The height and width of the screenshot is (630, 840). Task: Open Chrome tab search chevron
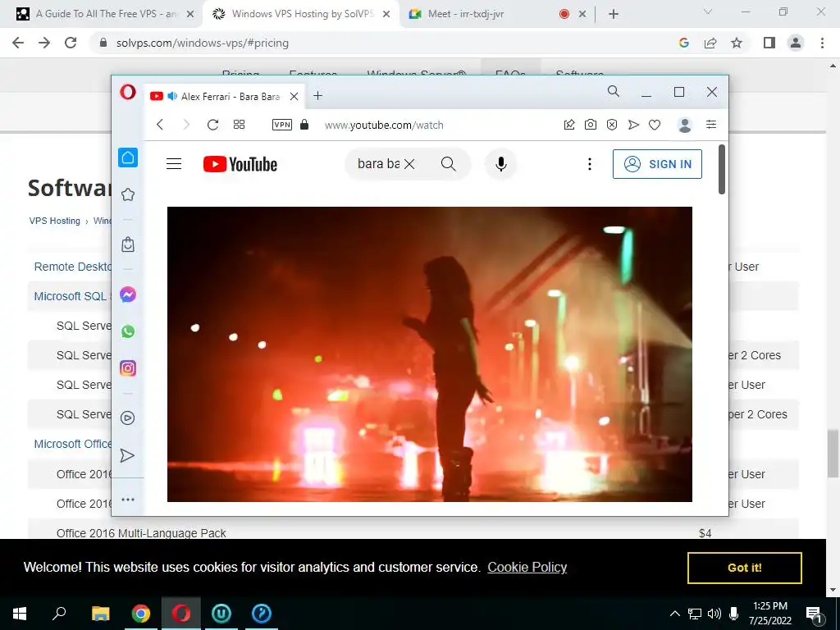708,11
